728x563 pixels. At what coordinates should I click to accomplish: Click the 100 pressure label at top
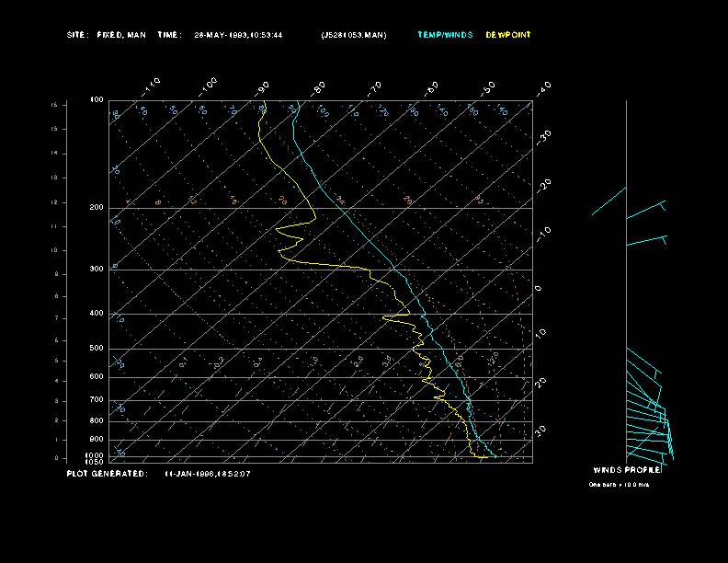pyautogui.click(x=97, y=99)
